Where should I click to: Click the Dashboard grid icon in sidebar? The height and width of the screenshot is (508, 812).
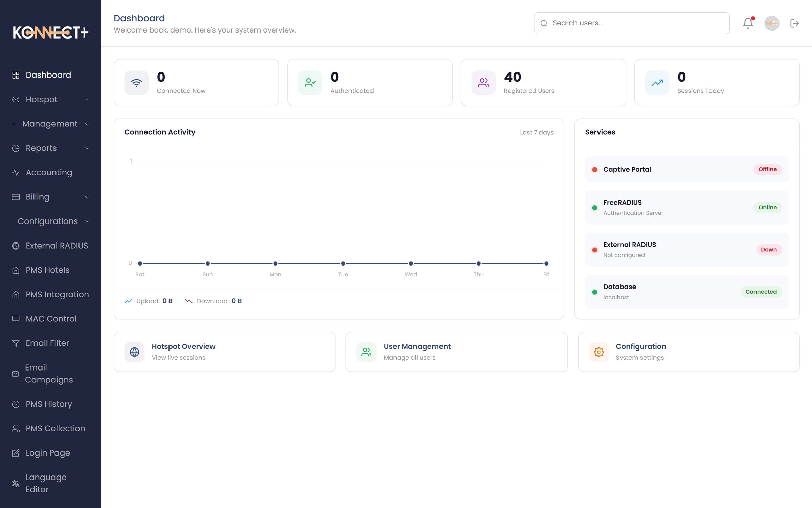click(x=16, y=75)
